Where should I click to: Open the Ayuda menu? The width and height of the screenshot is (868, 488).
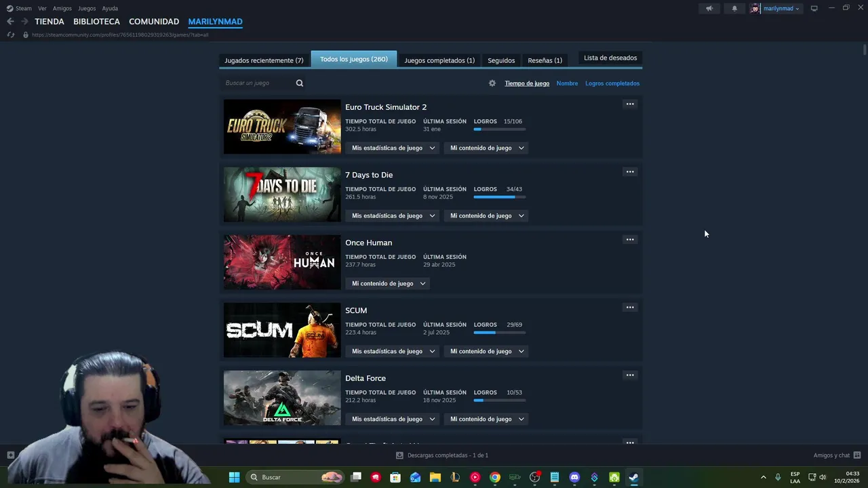point(110,9)
